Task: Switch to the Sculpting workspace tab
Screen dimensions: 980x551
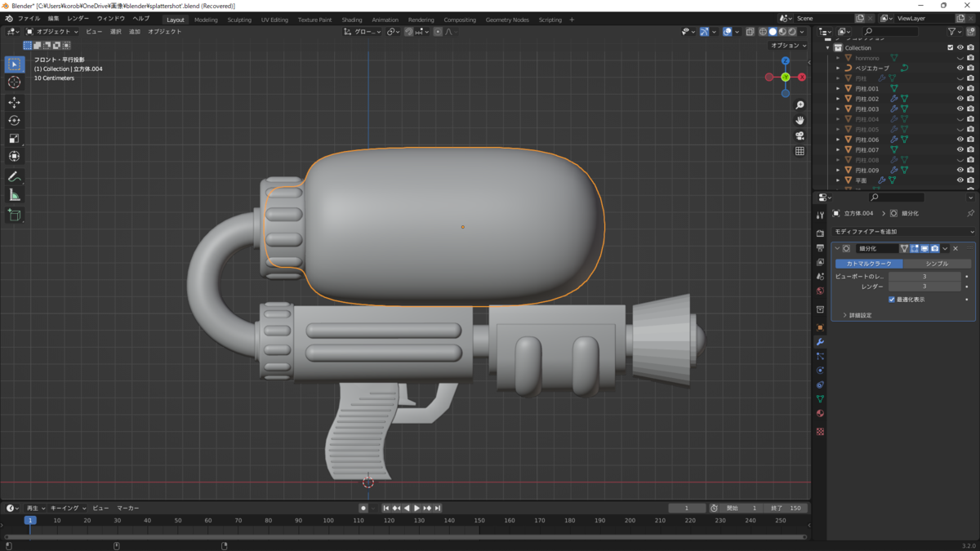Action: (x=239, y=20)
